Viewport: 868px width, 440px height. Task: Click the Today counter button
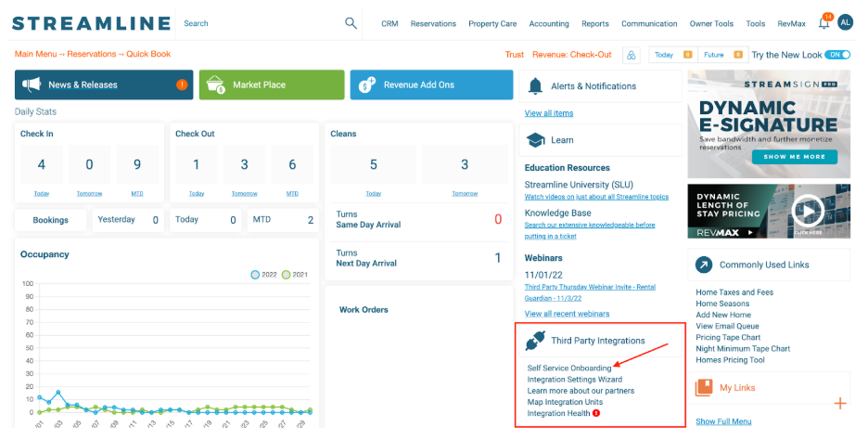pyautogui.click(x=673, y=55)
